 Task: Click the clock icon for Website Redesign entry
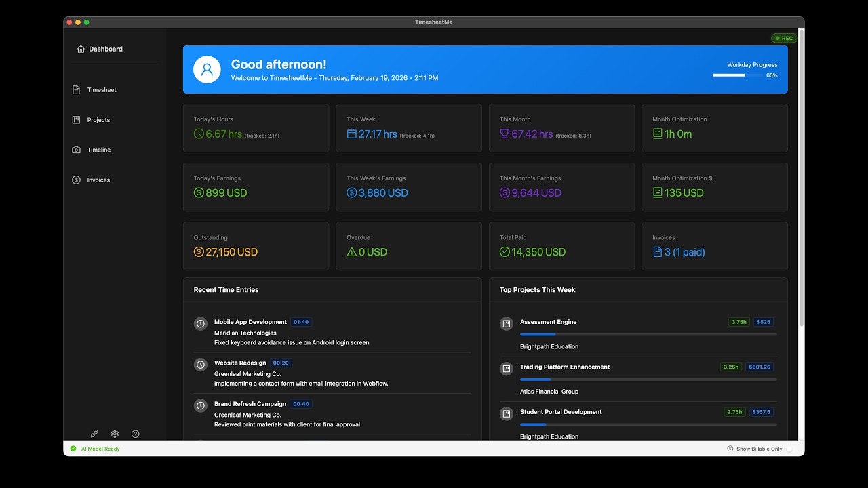pos(201,365)
